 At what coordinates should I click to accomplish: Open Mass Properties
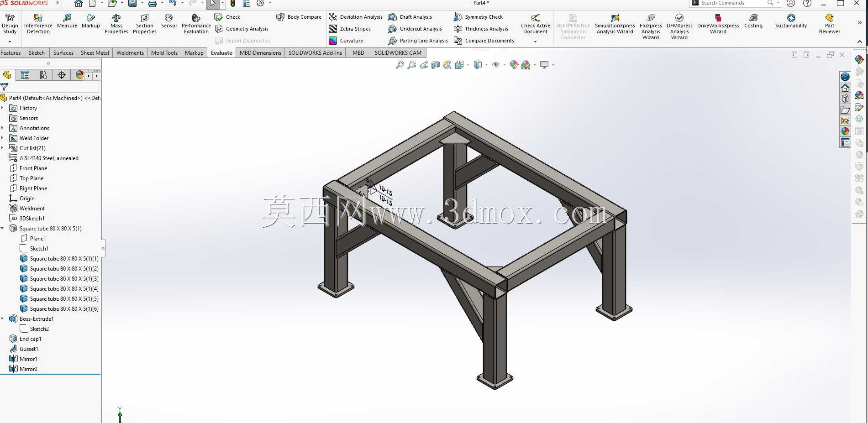click(x=116, y=24)
